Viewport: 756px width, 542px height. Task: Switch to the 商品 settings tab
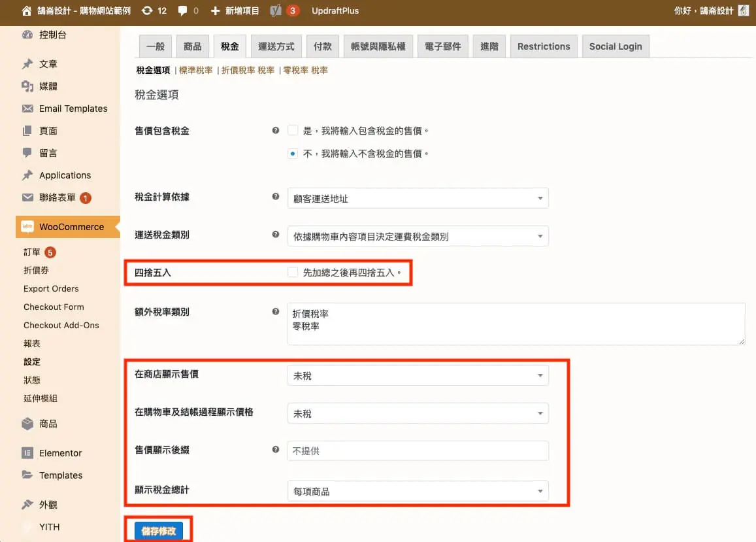click(x=192, y=46)
